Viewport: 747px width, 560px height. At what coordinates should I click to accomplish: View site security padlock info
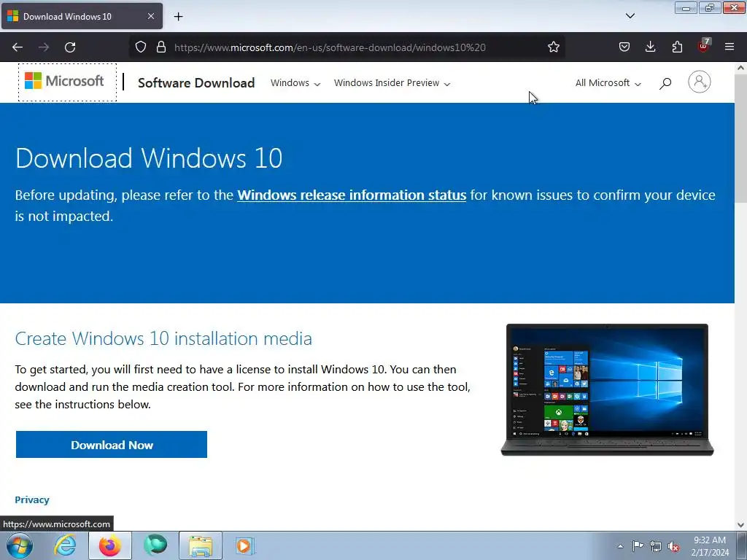click(x=161, y=47)
